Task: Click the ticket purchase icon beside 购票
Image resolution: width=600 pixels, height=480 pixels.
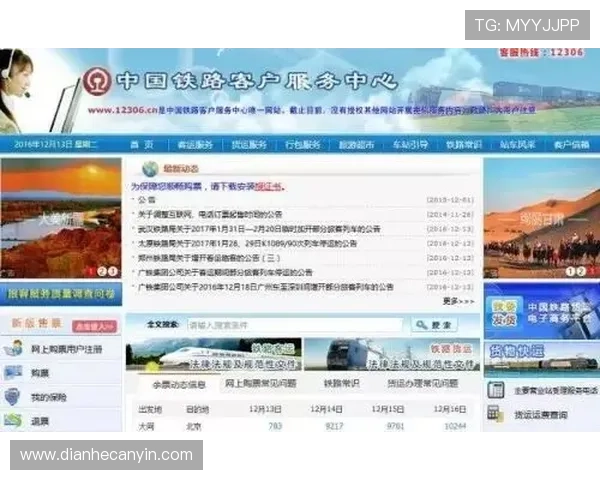Action: [x=13, y=373]
